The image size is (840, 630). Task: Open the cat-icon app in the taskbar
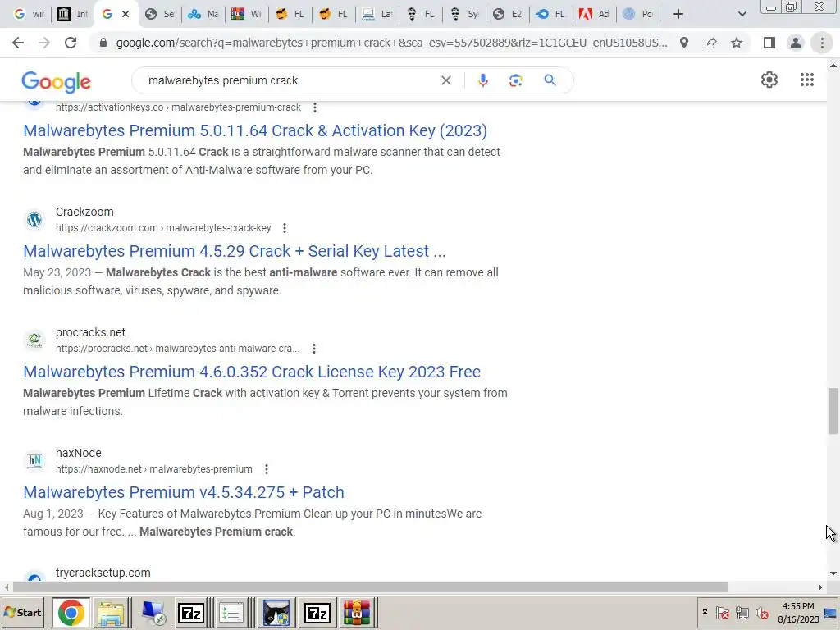276,614
